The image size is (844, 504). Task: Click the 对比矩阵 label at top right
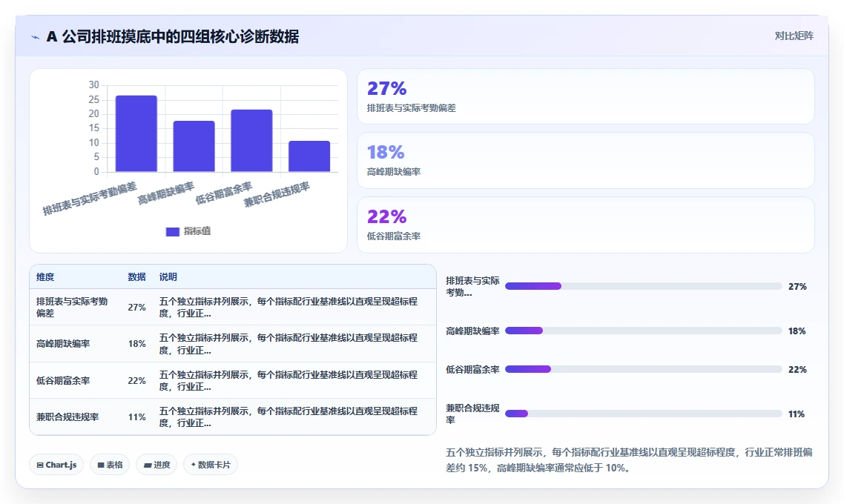(x=794, y=36)
